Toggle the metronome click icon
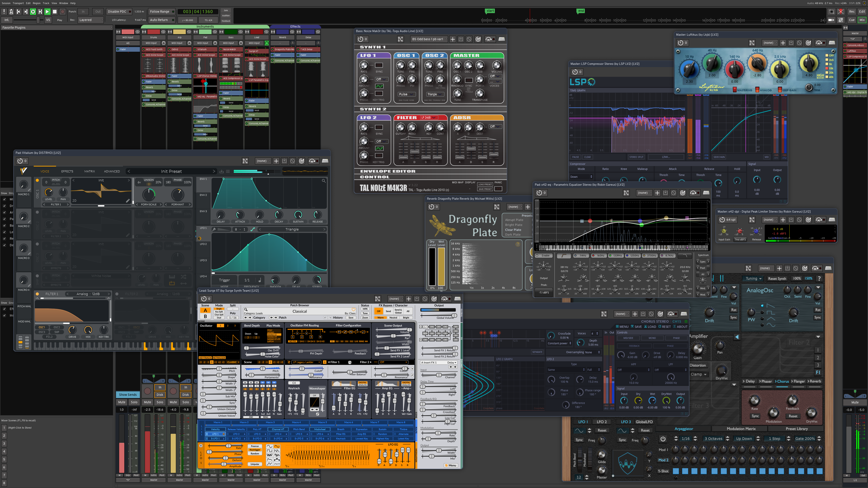The width and height of the screenshot is (868, 488). tap(11, 12)
